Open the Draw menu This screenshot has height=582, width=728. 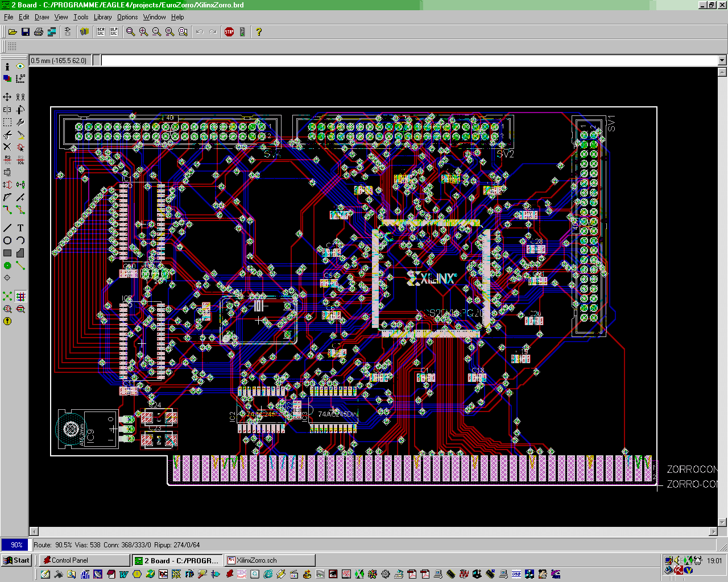coord(42,17)
